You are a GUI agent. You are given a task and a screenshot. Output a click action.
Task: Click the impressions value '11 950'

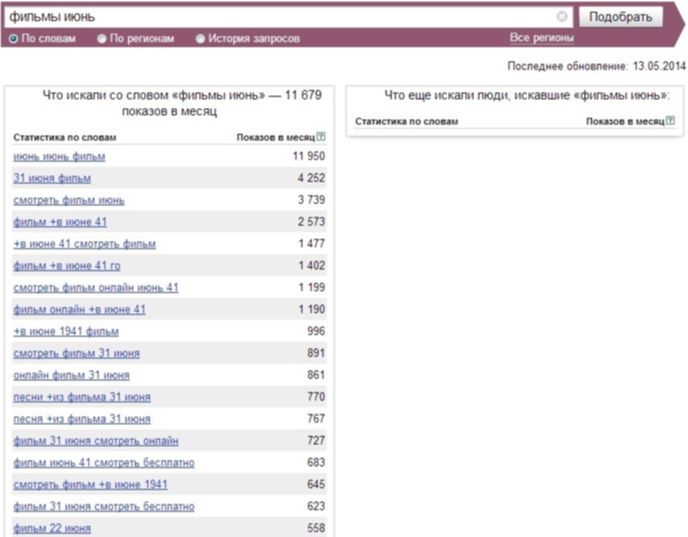[x=309, y=156]
